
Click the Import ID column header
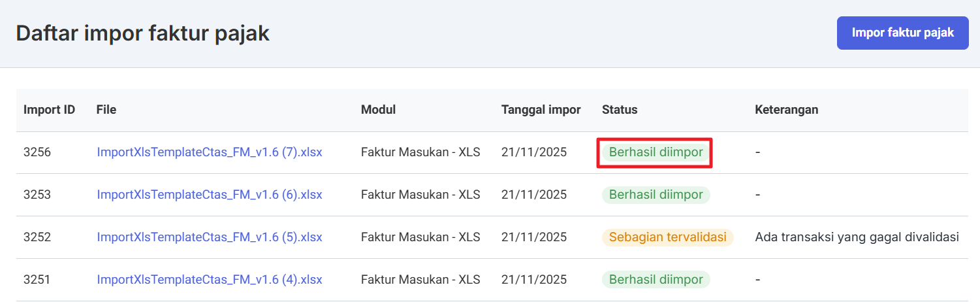click(x=50, y=110)
